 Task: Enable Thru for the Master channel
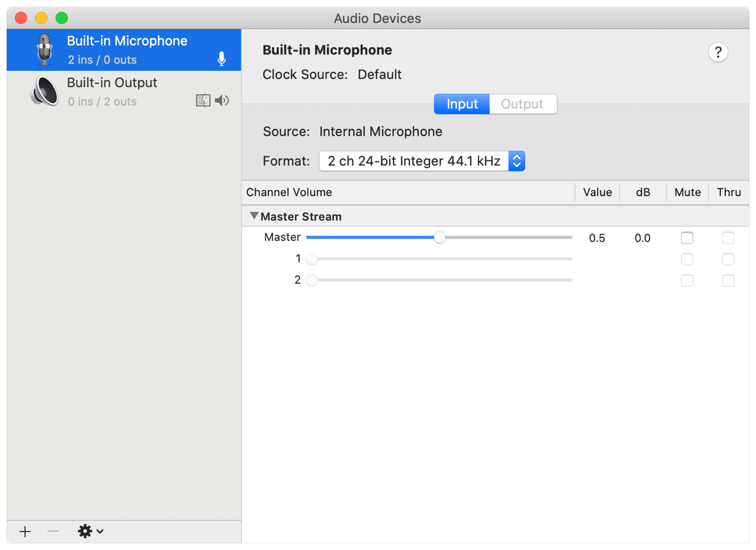pos(728,238)
